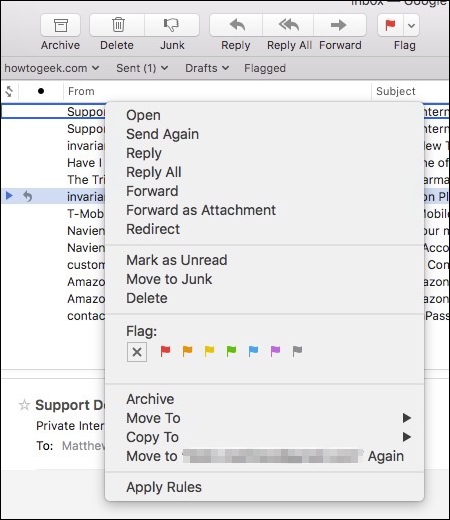Mark message as junk with thumbs-down icon
Screen dimensions: 450x520
click(172, 25)
